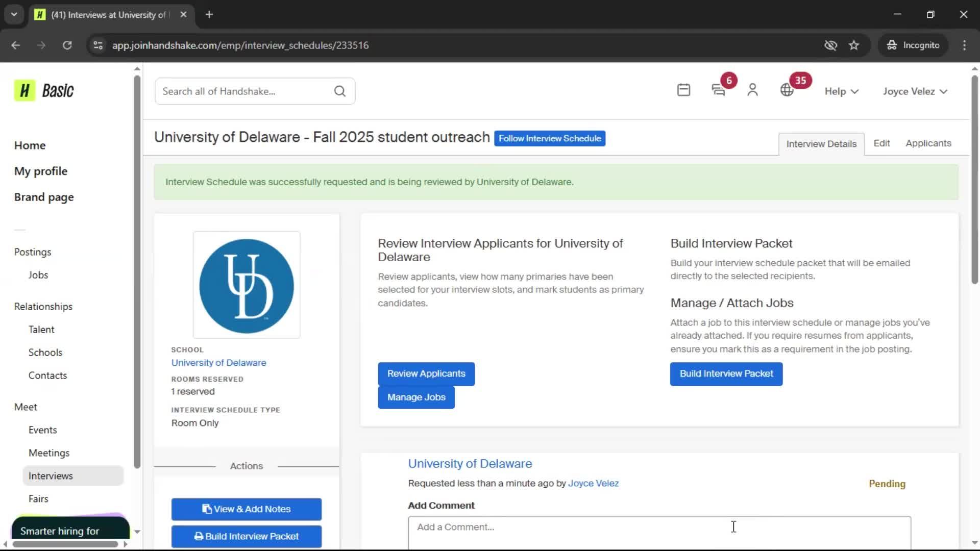Click the tracking protection eye icon
Viewport: 980px width, 551px height.
(830, 45)
